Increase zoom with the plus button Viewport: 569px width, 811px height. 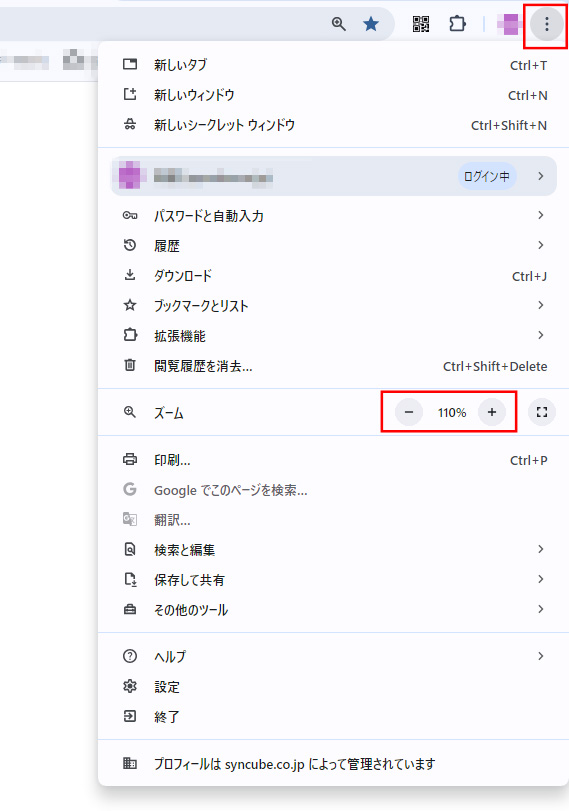[491, 412]
